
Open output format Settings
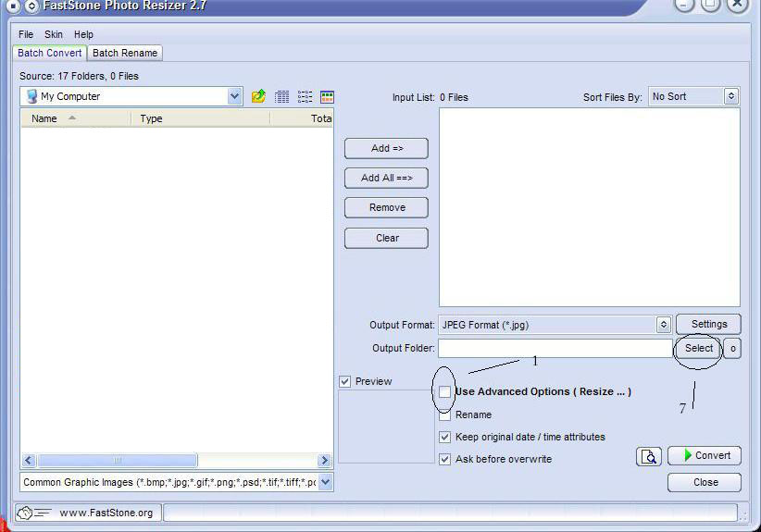click(708, 324)
